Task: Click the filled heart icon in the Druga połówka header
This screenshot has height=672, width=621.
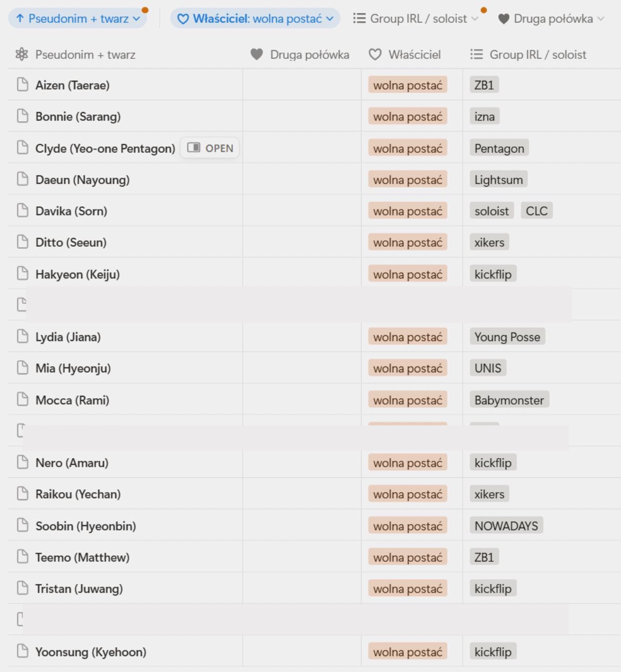Action: (257, 54)
